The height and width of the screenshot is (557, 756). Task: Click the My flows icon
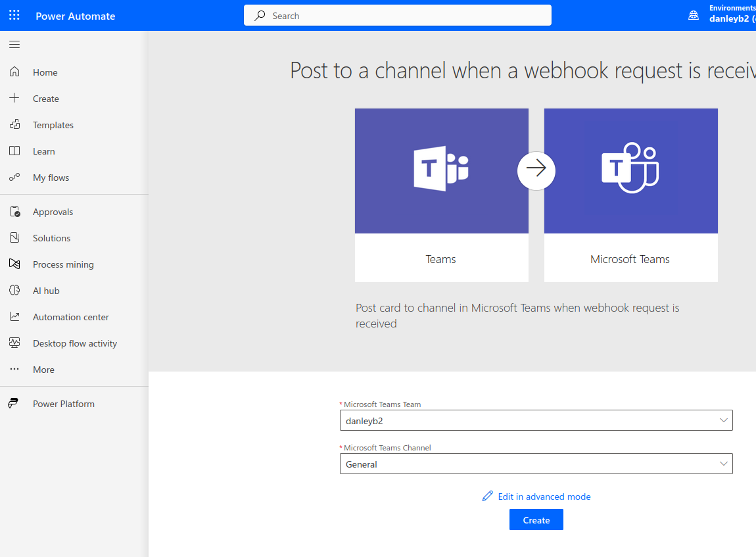[14, 178]
